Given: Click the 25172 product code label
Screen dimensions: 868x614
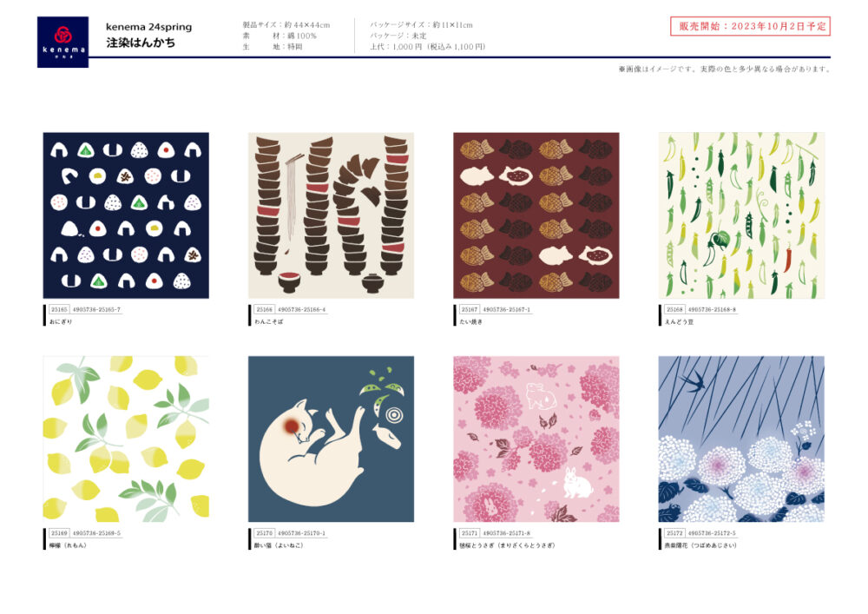Looking at the screenshot, I should (674, 533).
